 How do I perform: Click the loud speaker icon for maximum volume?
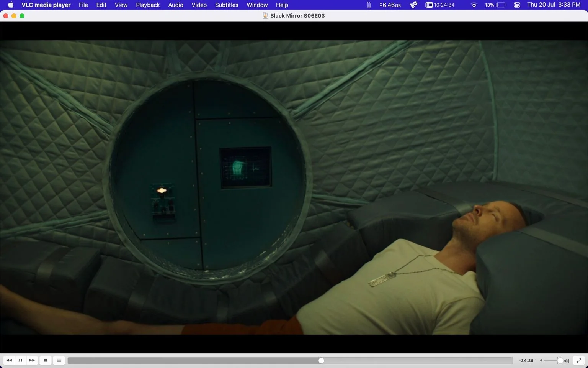click(x=567, y=361)
